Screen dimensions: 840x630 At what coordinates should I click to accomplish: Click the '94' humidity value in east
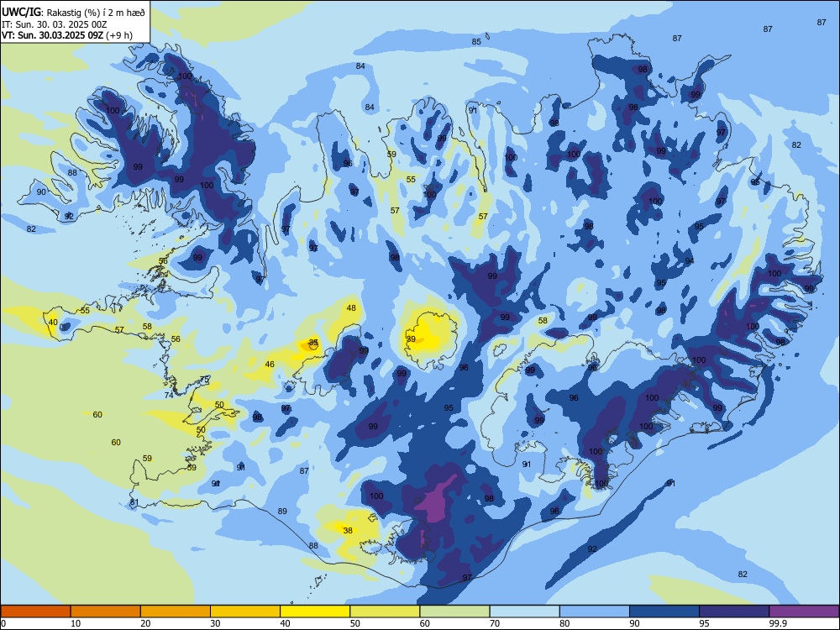coord(689,260)
